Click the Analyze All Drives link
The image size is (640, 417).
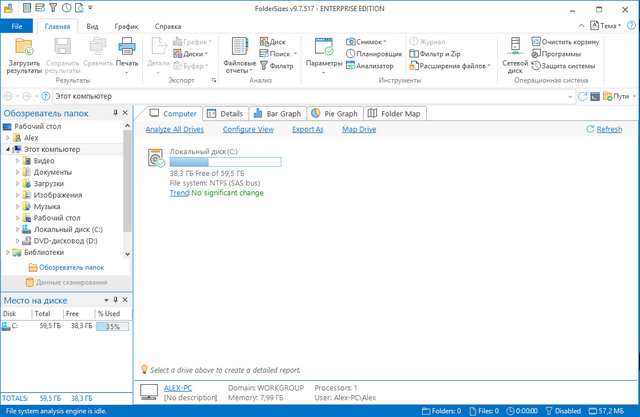(174, 130)
